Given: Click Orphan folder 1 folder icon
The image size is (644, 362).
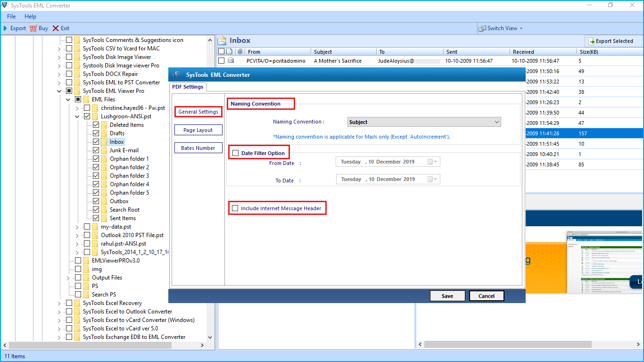Looking at the screenshot, I should (x=104, y=159).
